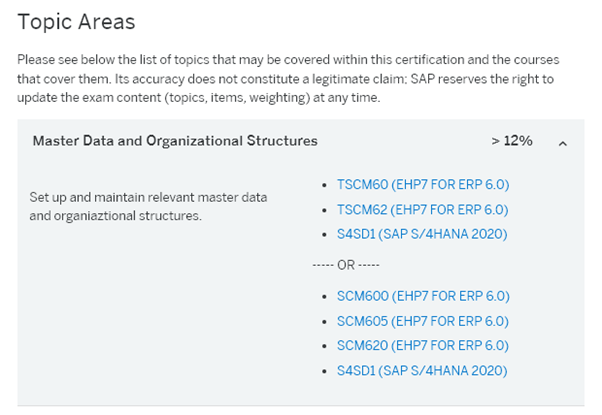Image resolution: width=602 pixels, height=415 pixels.
Task: Follow the S4SD1 link above the OR separator
Action: coord(422,234)
